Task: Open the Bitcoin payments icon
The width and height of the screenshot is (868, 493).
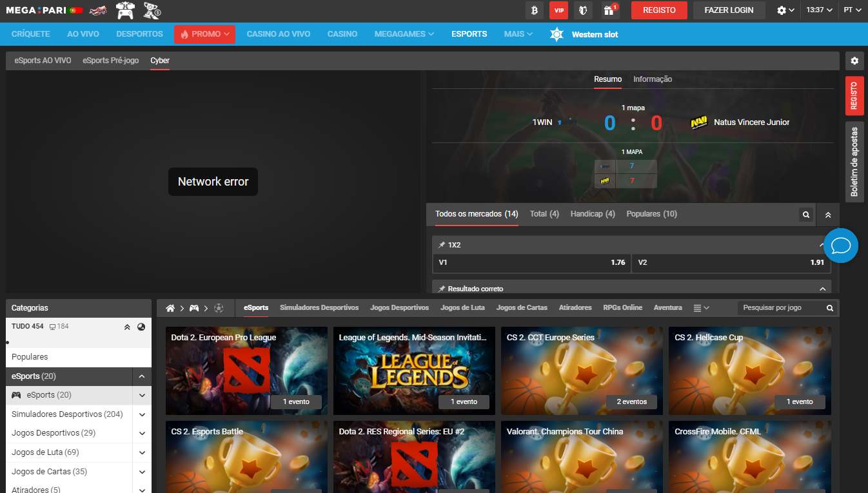Action: point(534,10)
